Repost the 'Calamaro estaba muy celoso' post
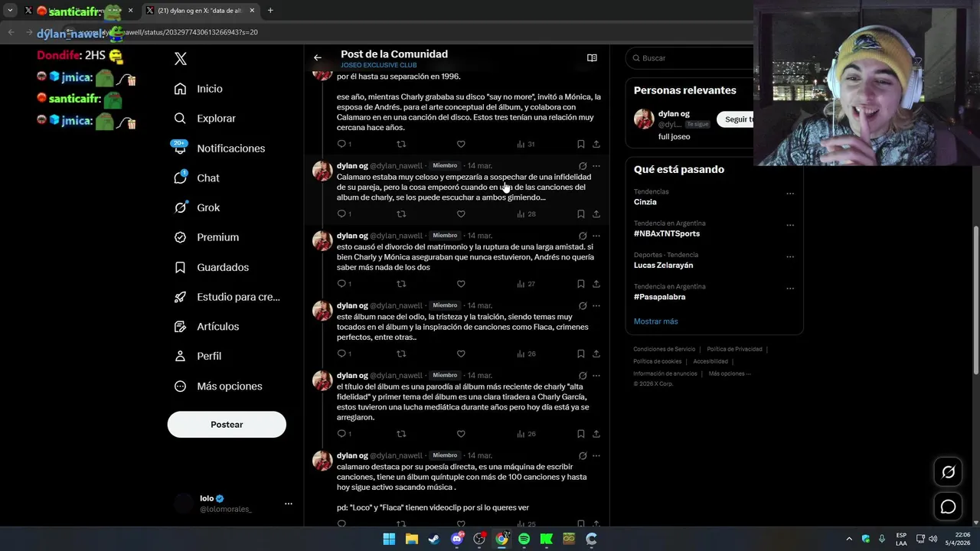Screen dimensions: 980x551 tap(401, 214)
